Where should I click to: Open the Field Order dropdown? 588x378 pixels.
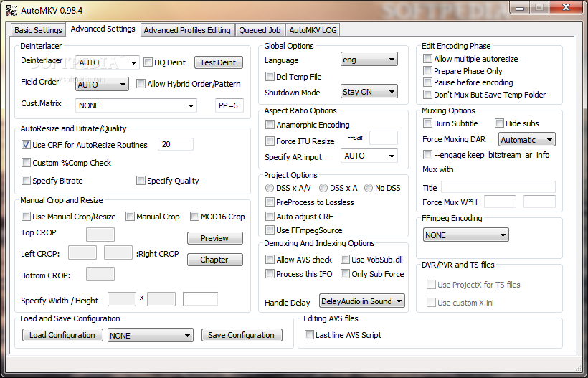click(102, 85)
